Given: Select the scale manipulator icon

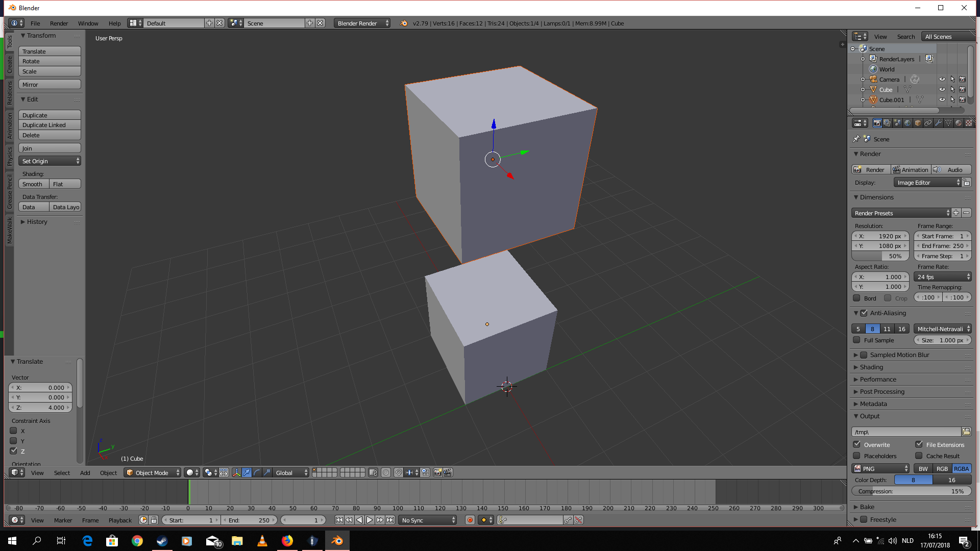Looking at the screenshot, I should 267,472.
